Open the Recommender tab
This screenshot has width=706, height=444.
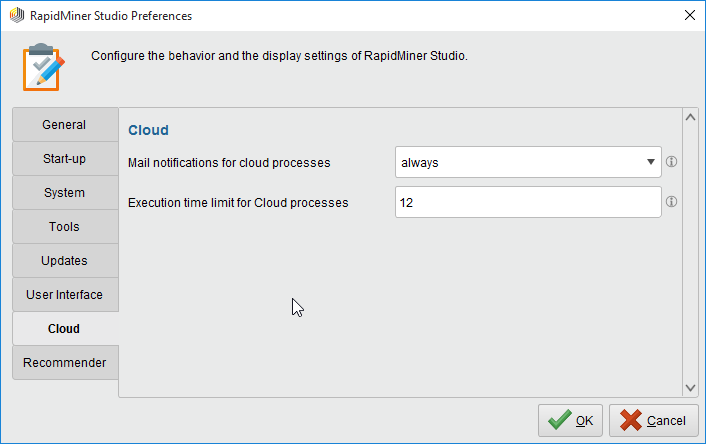pos(65,363)
